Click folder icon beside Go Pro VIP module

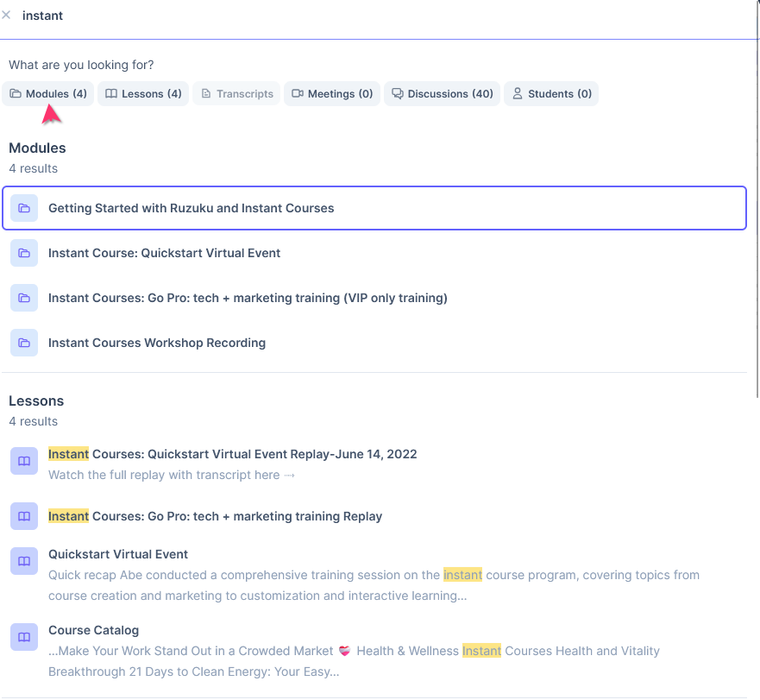(24, 298)
